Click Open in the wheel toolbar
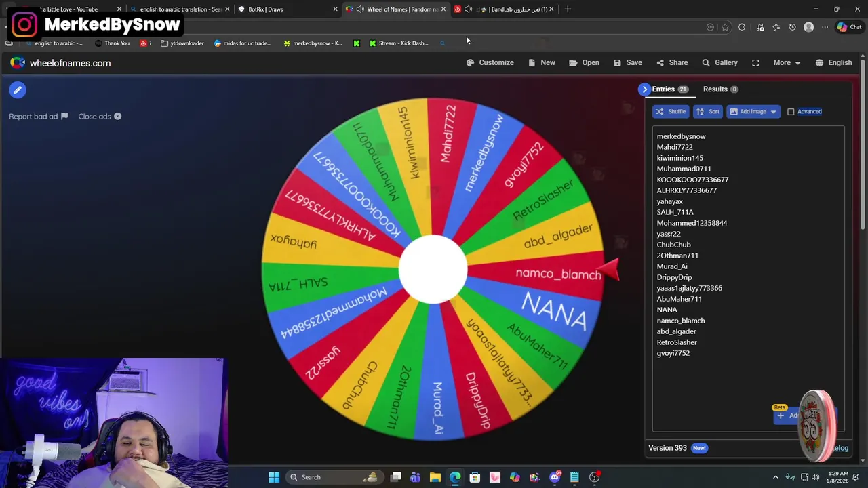Viewport: 868px width, 488px height. click(584, 62)
